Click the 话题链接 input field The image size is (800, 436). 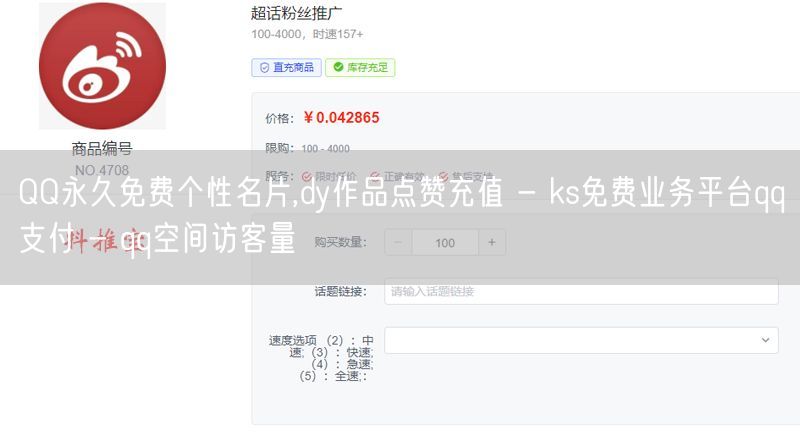[581, 291]
